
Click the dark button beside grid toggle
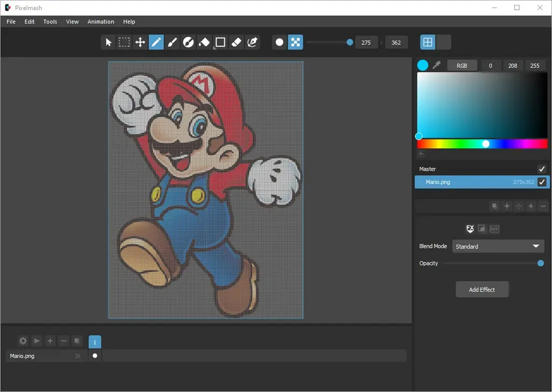444,42
